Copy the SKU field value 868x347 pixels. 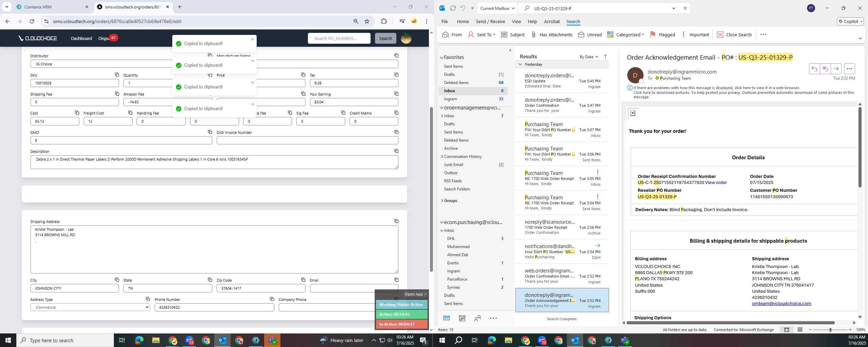pyautogui.click(x=117, y=75)
